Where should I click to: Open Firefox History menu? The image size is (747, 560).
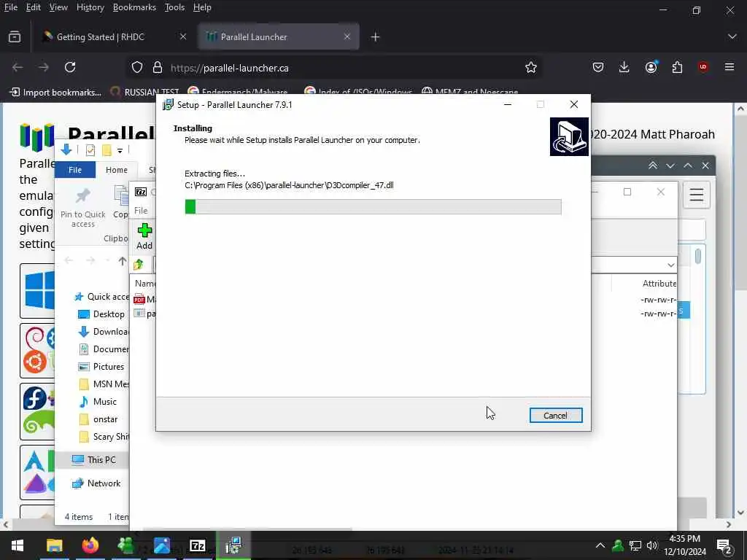pyautogui.click(x=90, y=7)
